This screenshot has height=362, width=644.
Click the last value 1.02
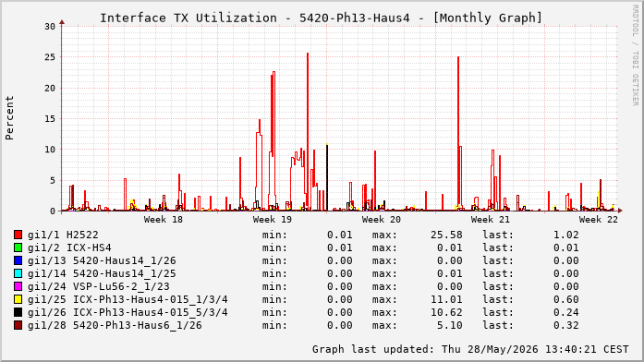[x=566, y=235]
